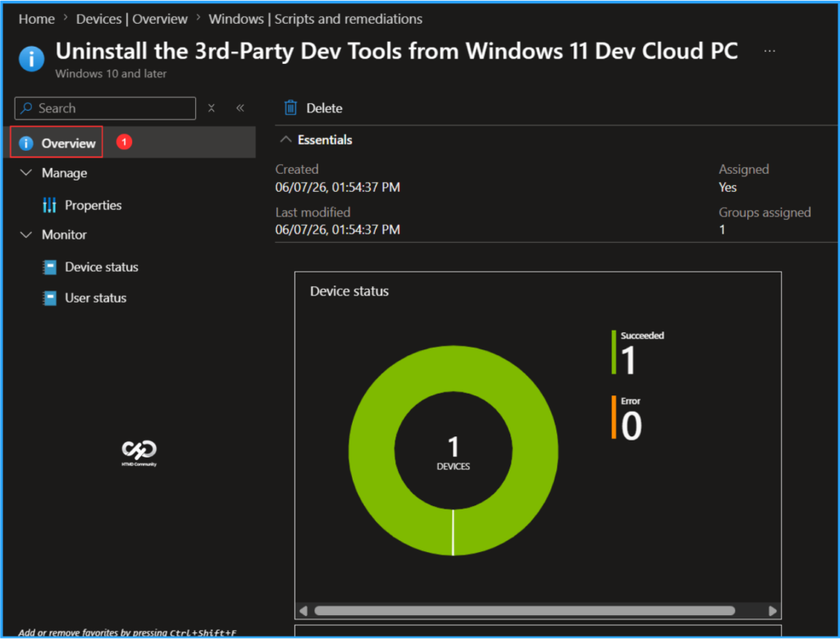The width and height of the screenshot is (840, 639).
Task: Click the chart scrollbar left arrow
Action: pyautogui.click(x=304, y=610)
